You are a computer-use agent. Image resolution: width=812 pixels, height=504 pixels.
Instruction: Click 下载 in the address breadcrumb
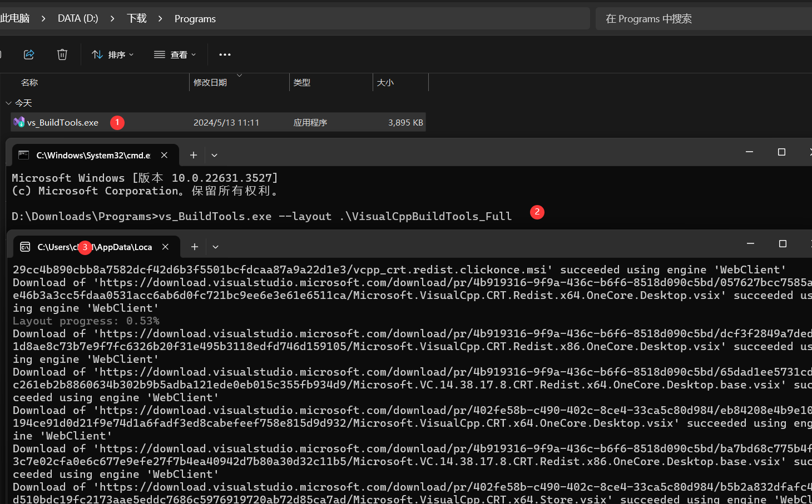pos(137,18)
